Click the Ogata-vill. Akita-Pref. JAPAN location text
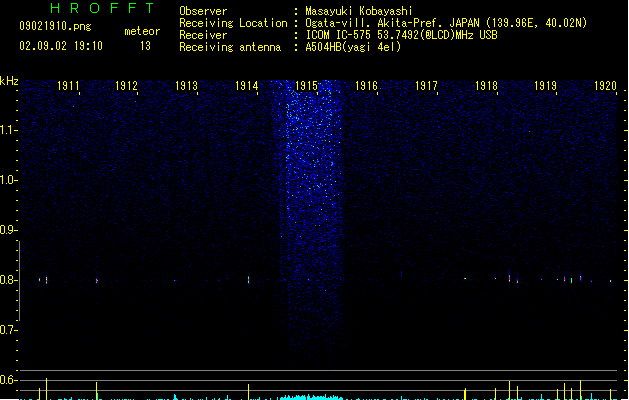The height and width of the screenshot is (400, 629). (446, 23)
